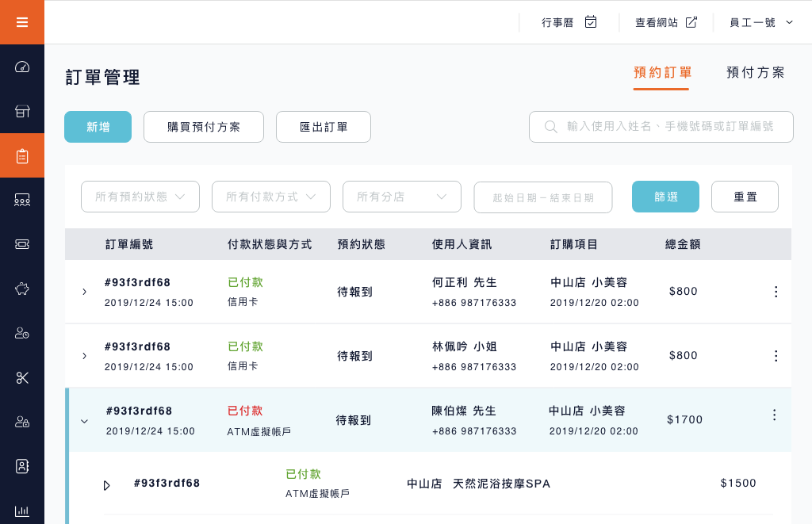The width and height of the screenshot is (812, 524).
Task: Click 總金額 column header
Action: tap(683, 244)
